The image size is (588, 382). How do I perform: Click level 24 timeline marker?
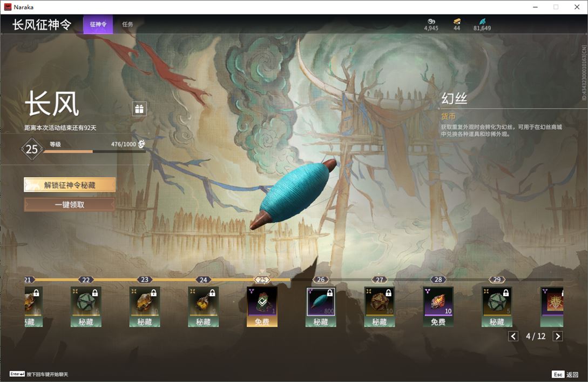203,279
